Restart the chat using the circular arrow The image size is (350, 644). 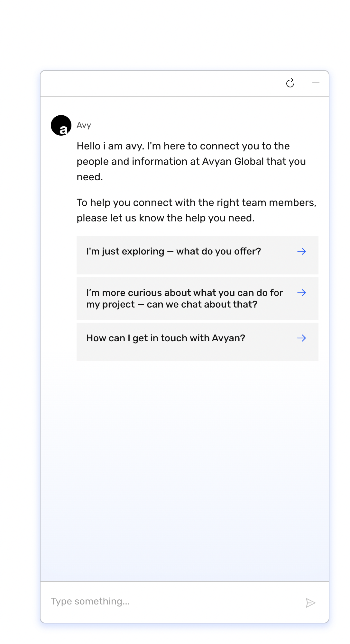(290, 83)
